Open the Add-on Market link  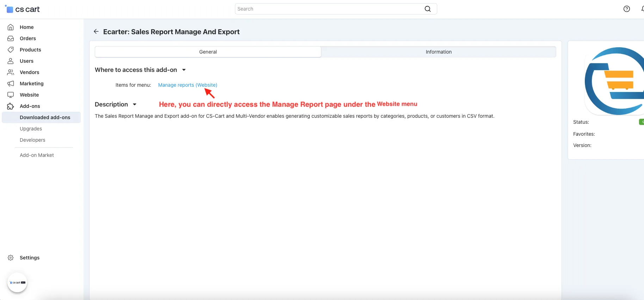tap(37, 155)
